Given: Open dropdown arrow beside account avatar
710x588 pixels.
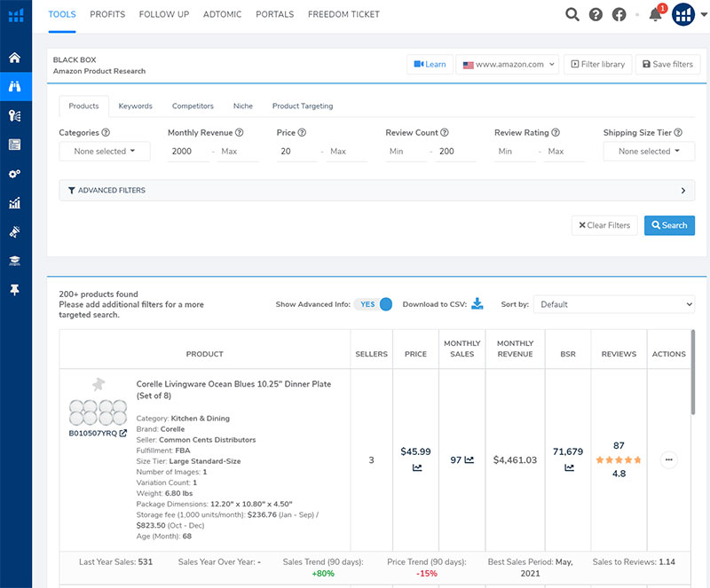Looking at the screenshot, I should click(704, 14).
